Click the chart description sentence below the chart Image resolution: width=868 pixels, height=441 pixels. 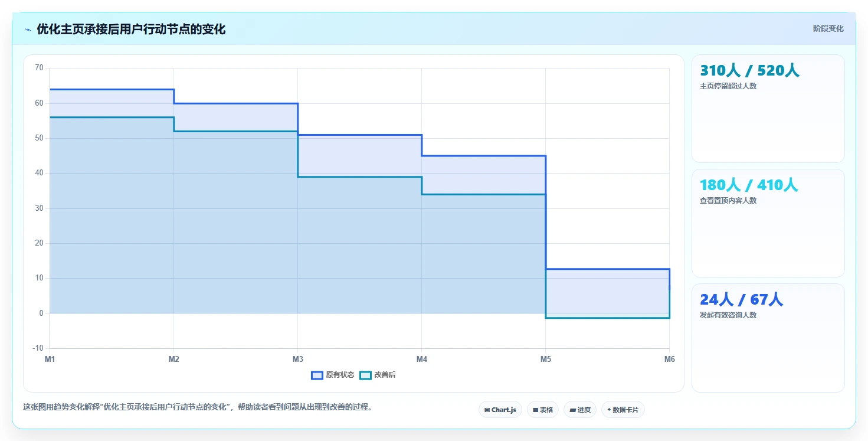click(197, 407)
